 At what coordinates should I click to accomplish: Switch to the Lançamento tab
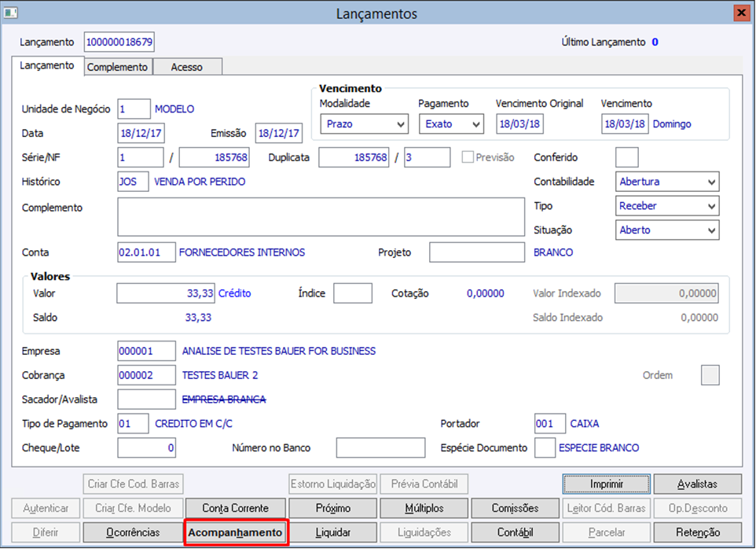click(47, 65)
